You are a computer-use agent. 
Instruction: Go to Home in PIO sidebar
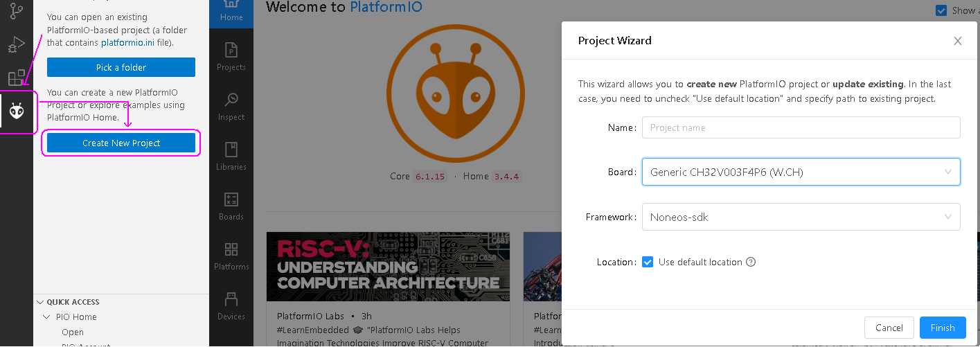click(231, 12)
